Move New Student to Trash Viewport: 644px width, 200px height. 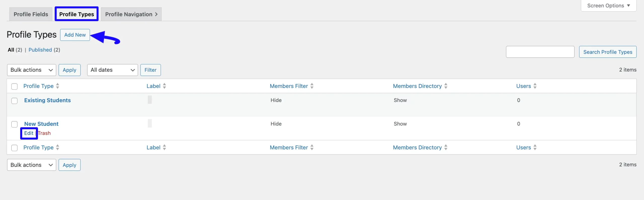pos(44,133)
